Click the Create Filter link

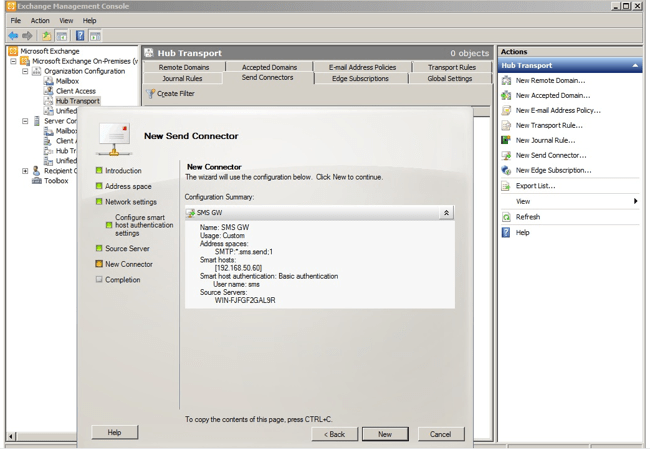point(176,94)
